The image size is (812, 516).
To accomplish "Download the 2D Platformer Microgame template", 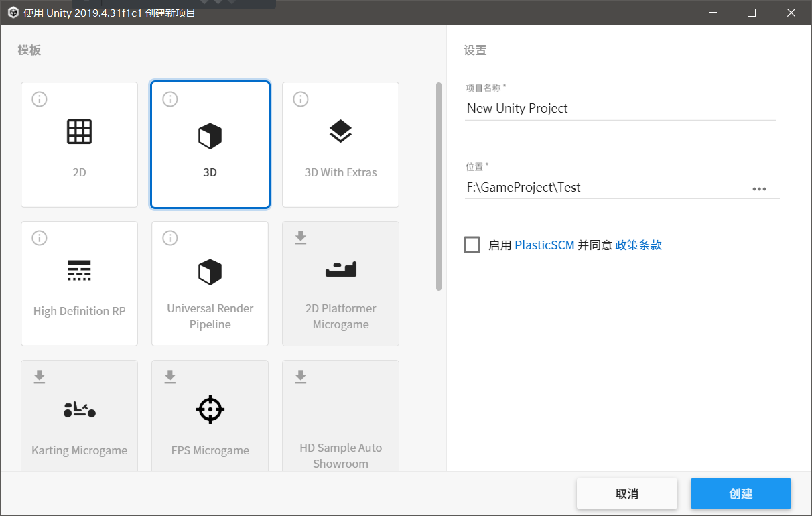I will [340, 283].
